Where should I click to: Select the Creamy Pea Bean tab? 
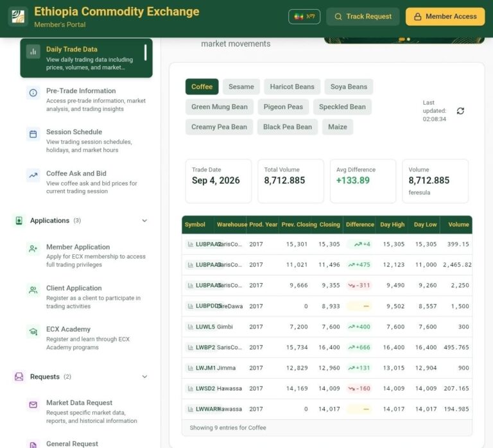(x=219, y=127)
